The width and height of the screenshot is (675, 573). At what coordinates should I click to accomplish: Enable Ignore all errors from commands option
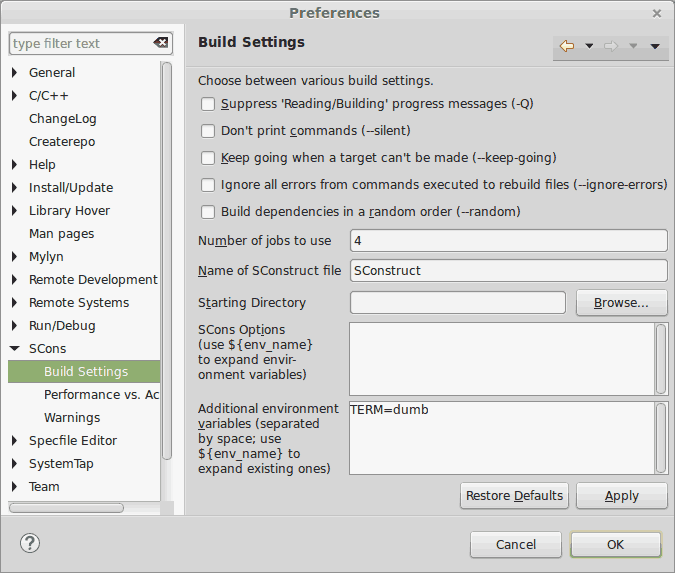(x=208, y=185)
